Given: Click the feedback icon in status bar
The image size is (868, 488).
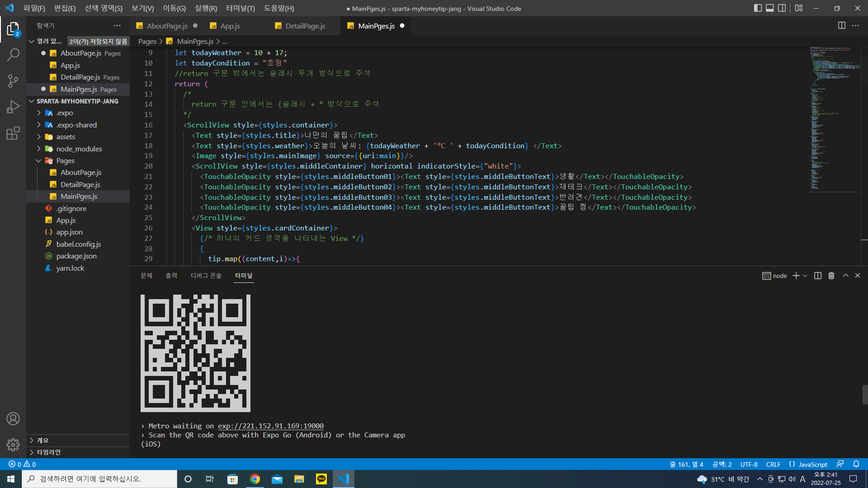Looking at the screenshot, I should click(x=840, y=464).
